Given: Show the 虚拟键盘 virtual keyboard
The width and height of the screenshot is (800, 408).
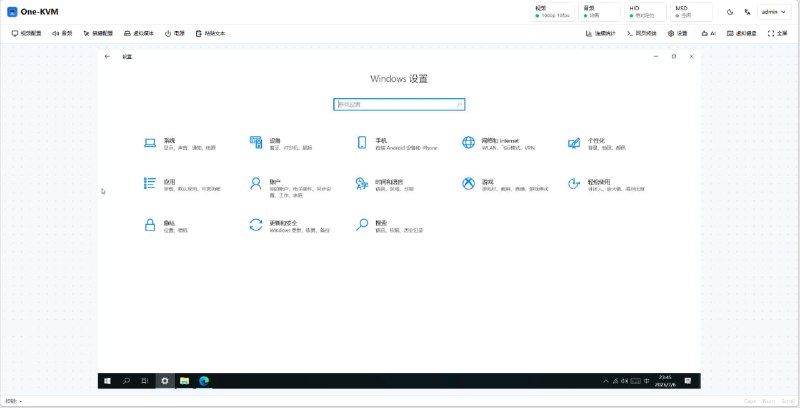Looking at the screenshot, I should pos(742,33).
